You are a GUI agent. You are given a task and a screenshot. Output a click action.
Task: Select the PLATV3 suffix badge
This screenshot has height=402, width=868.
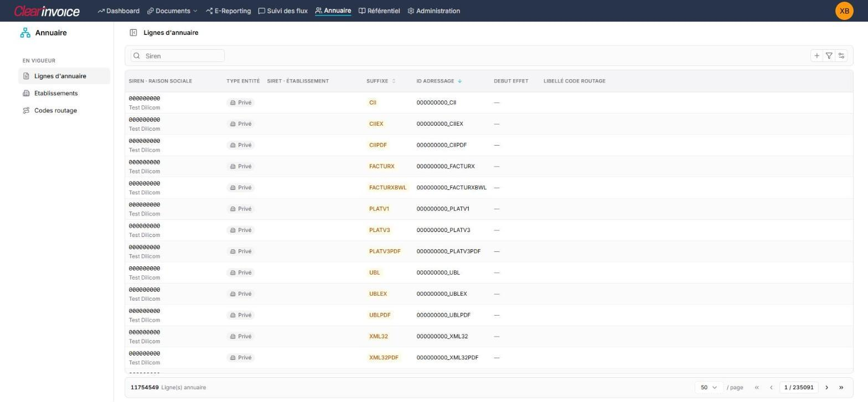click(x=380, y=230)
